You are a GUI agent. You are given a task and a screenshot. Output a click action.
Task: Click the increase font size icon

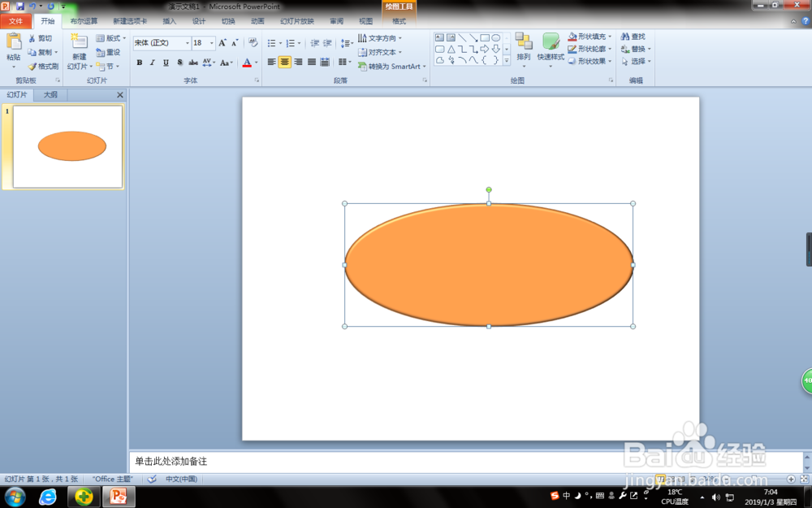222,42
